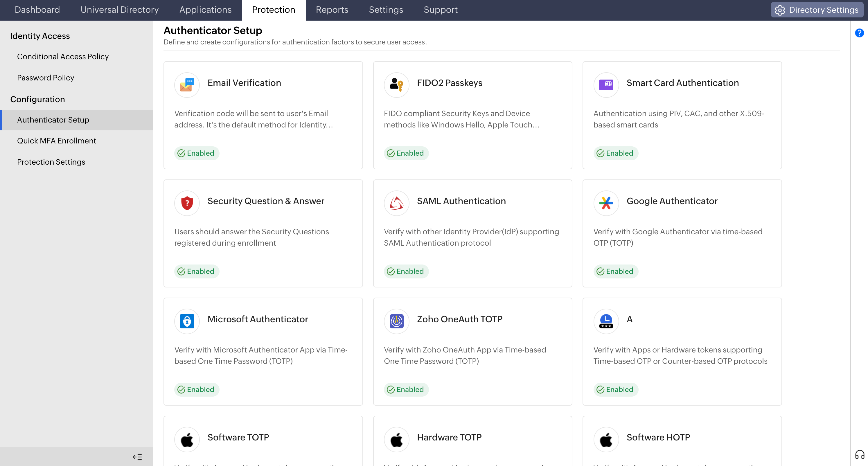Click the Configuration section heading
Image resolution: width=868 pixels, height=466 pixels.
tap(37, 99)
